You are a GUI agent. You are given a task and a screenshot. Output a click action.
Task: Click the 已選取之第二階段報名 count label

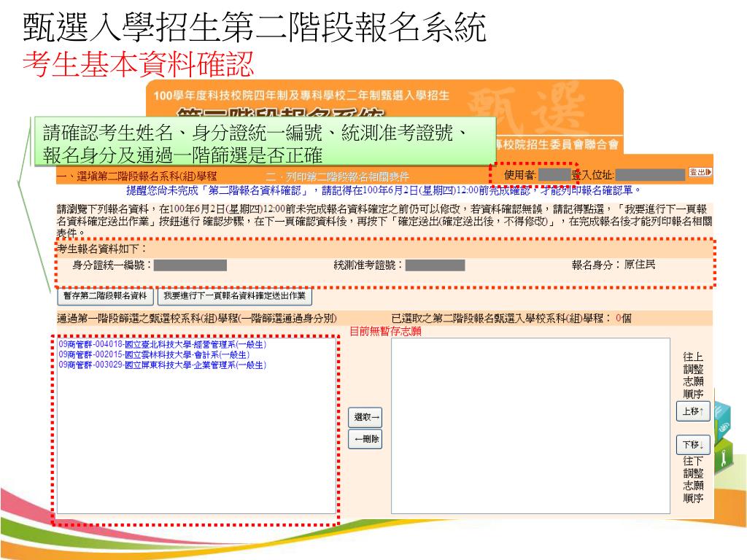tap(511, 319)
